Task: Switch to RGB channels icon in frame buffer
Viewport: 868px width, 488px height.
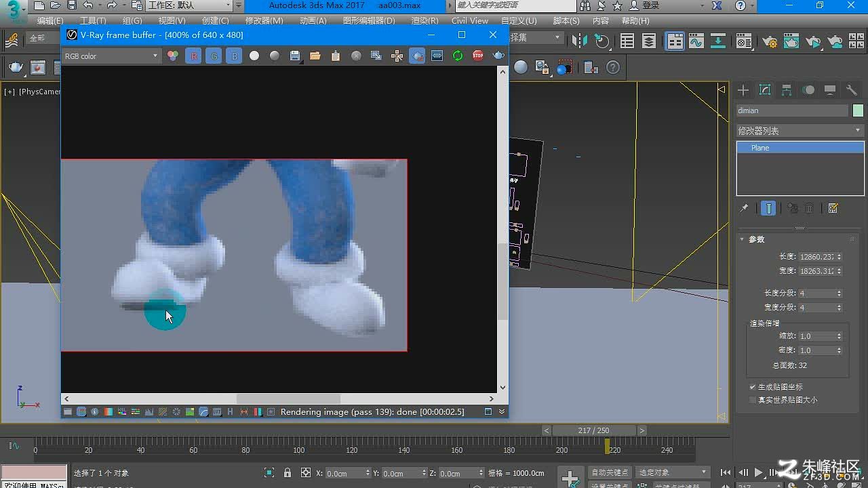Action: point(173,56)
